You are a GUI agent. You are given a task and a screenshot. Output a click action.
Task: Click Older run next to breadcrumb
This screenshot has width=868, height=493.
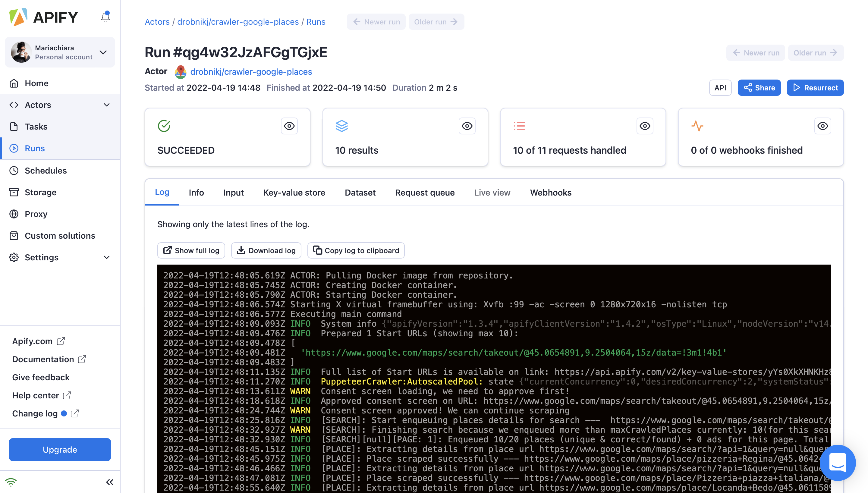coord(436,22)
